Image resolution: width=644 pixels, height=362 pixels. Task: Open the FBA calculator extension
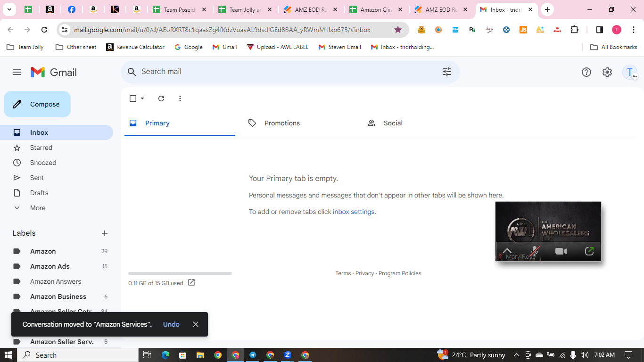[x=455, y=30]
